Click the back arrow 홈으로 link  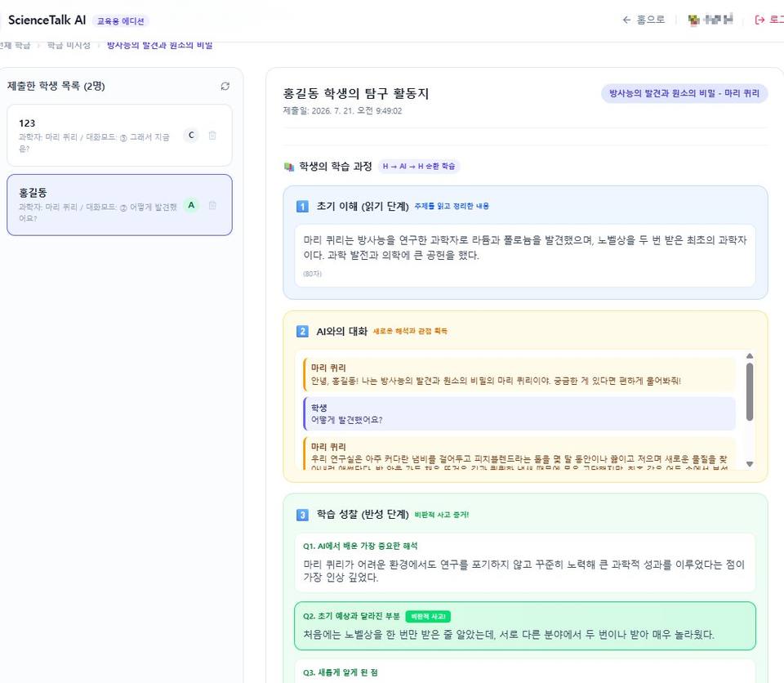click(644, 20)
